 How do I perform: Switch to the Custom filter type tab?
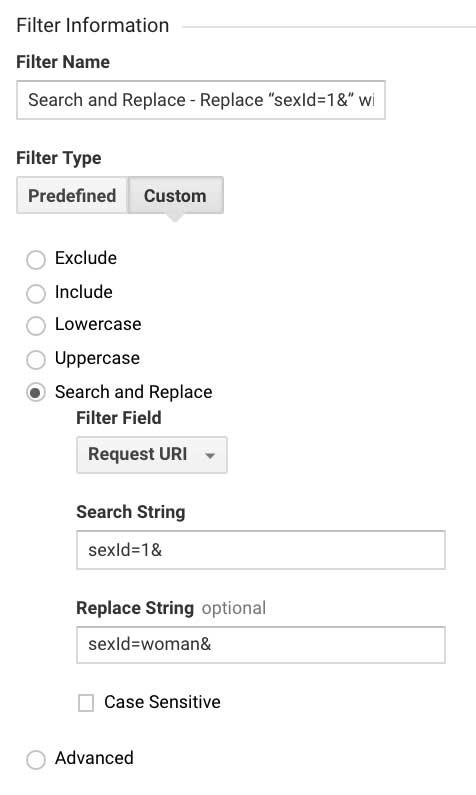175,195
